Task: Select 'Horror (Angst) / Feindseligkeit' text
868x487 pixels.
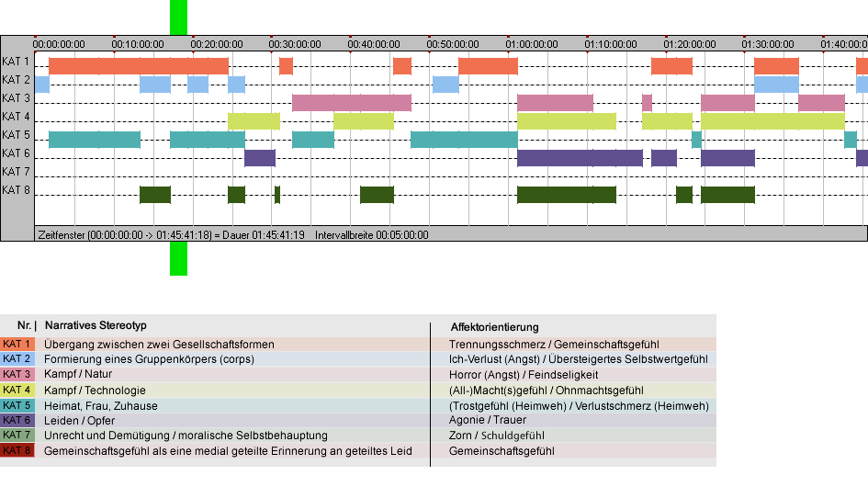Action: pos(524,375)
